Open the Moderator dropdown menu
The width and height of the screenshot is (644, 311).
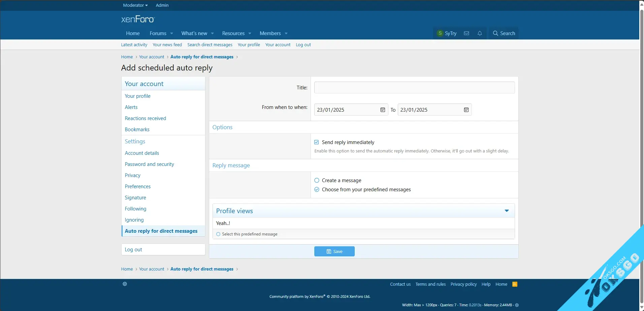click(x=135, y=5)
